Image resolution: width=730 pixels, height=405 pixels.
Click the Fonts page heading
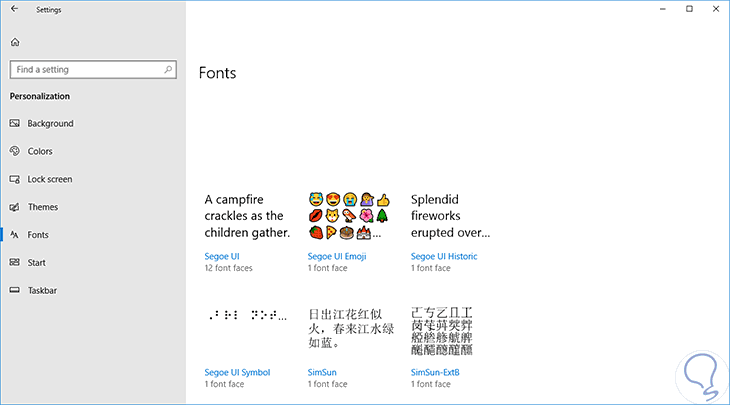pyautogui.click(x=217, y=73)
